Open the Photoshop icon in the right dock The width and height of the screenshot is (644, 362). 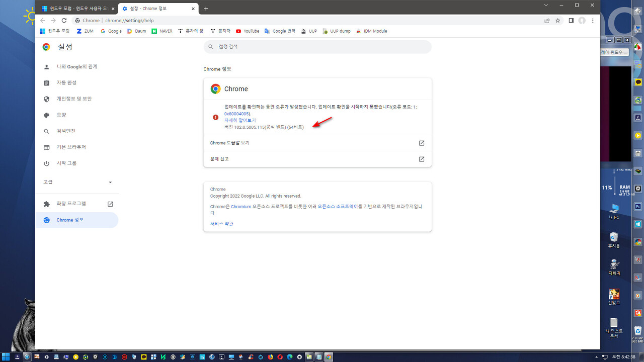[638, 206]
